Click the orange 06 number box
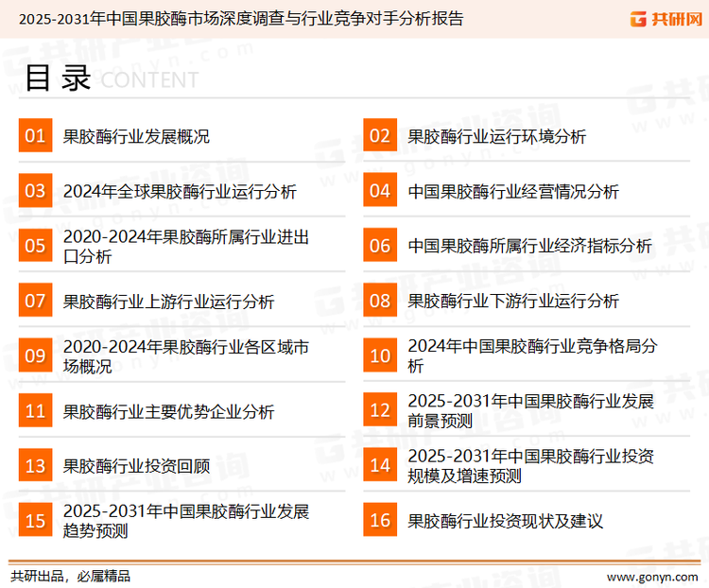This screenshot has width=709, height=588. [380, 245]
